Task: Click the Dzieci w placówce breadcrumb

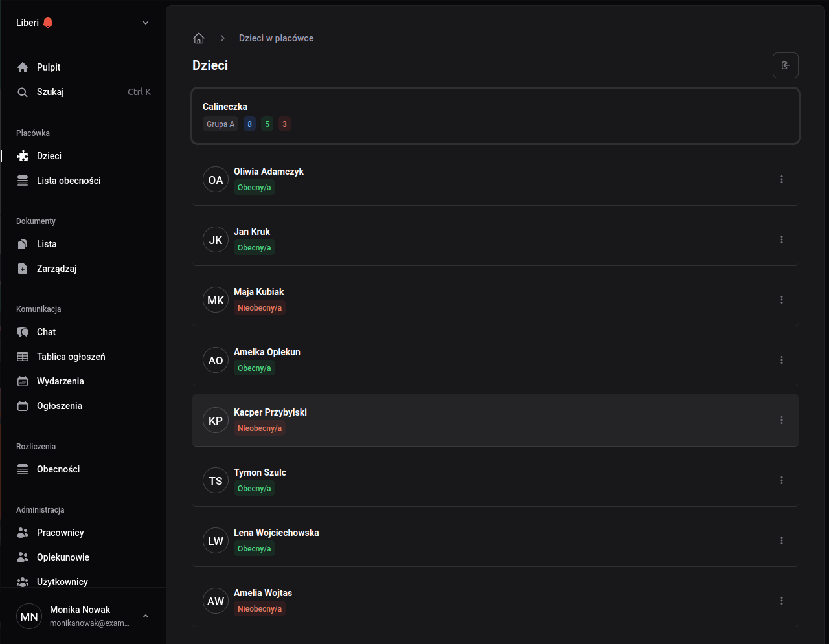Action: pyautogui.click(x=276, y=38)
